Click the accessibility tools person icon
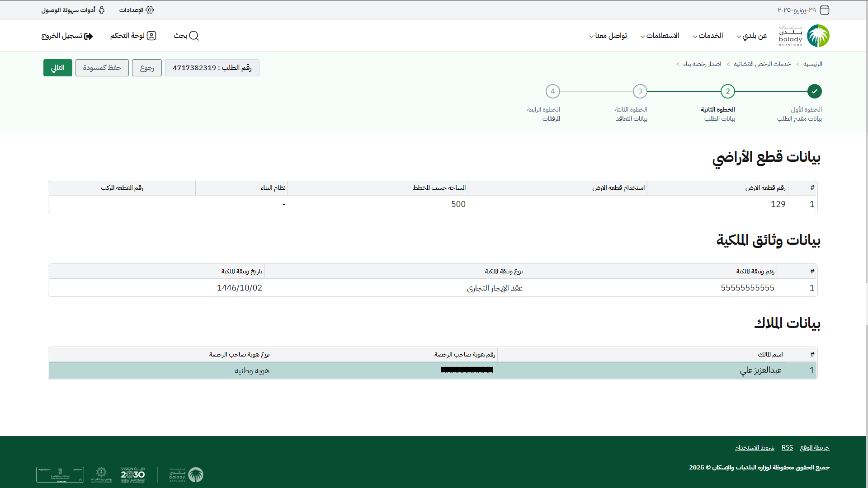Screen dimensions: 868x488 pos(102,10)
